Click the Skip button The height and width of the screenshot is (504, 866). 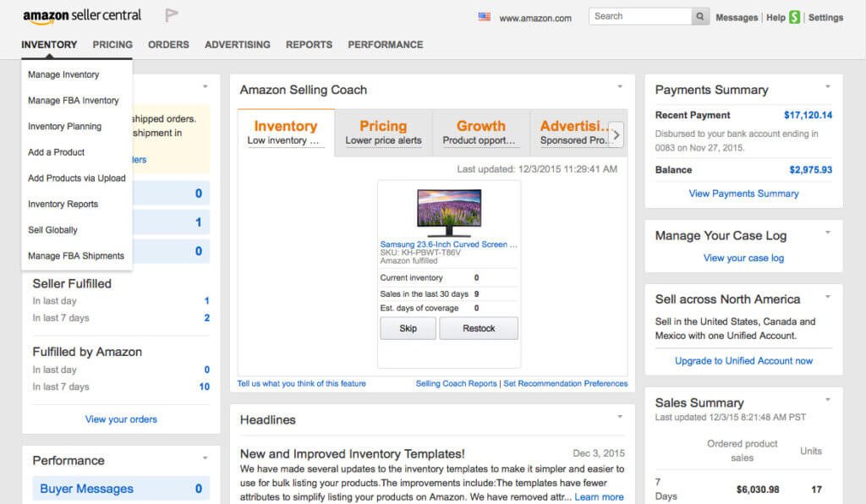408,328
